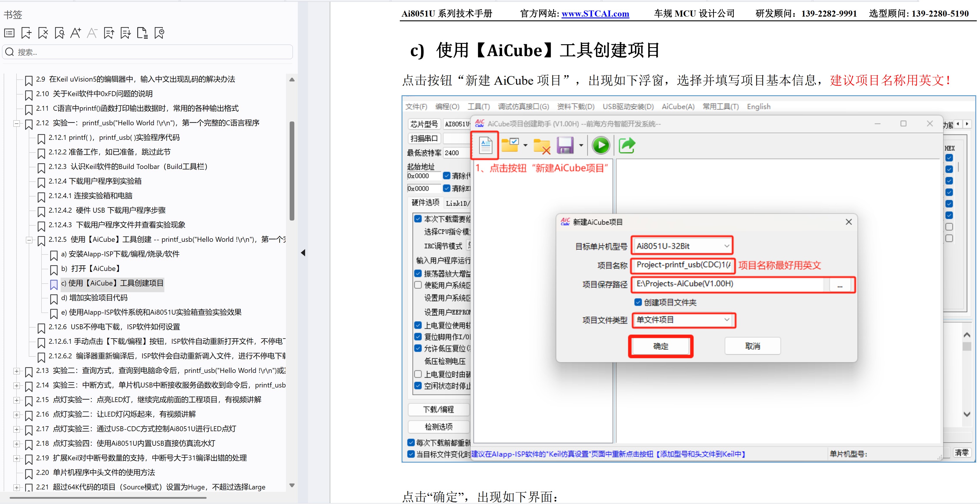Toggle the 本次下载需要 checkbox

click(418, 219)
